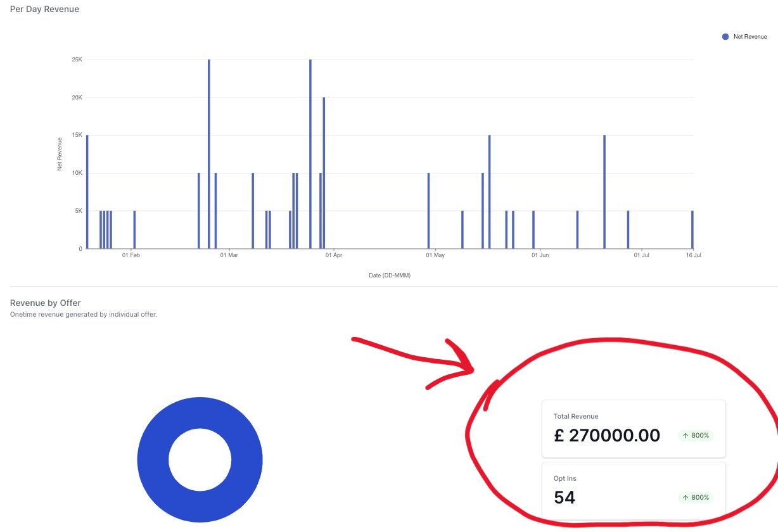This screenshot has width=778, height=532.
Task: Select the 25K bar in late February
Action: [209, 154]
